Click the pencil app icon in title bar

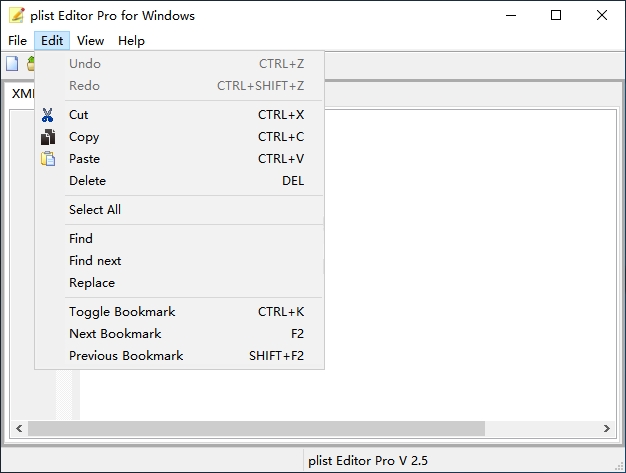(17, 15)
